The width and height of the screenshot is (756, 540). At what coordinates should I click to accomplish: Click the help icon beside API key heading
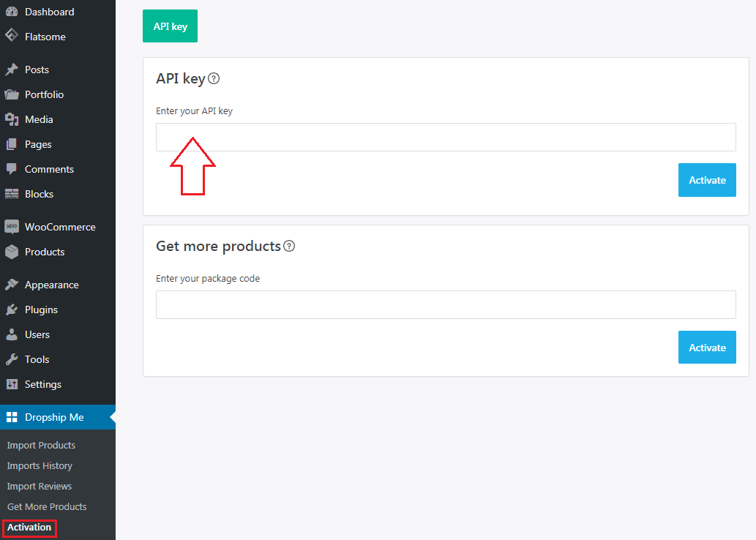point(214,78)
